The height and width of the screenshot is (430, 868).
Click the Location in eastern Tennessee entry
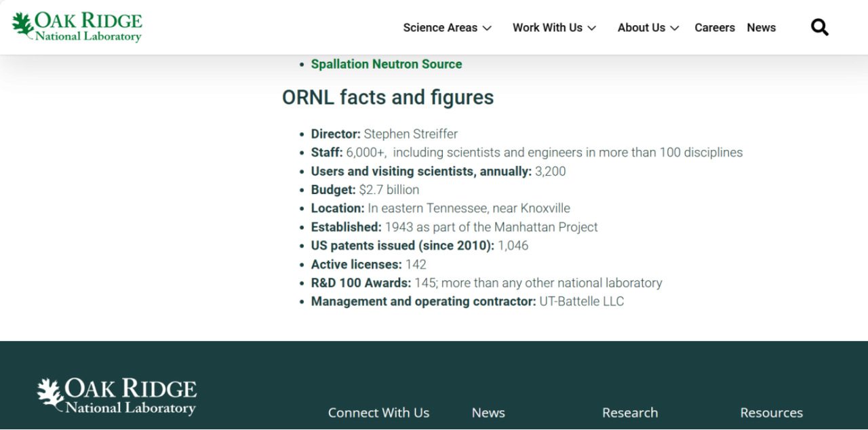[441, 208]
